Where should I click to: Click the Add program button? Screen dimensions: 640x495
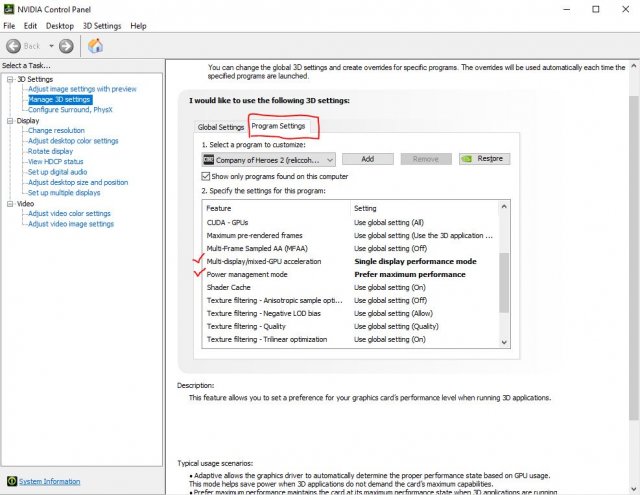click(367, 159)
